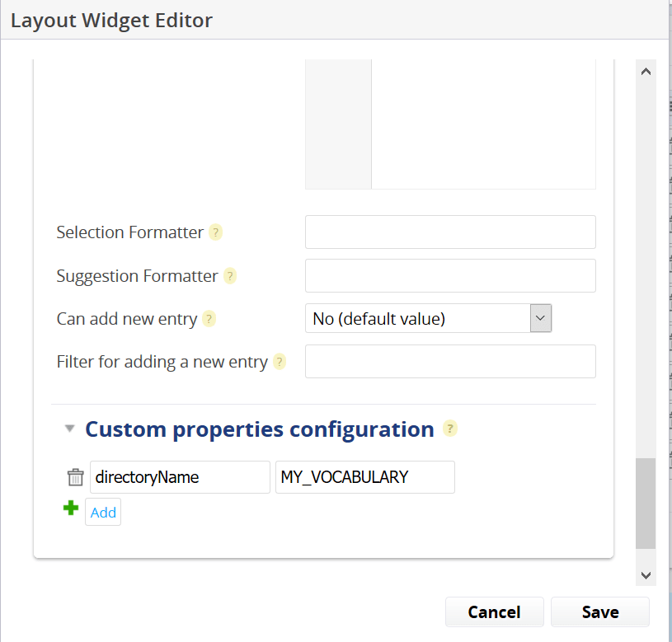Click the Custom properties configuration help icon
The height and width of the screenshot is (642, 672).
pyautogui.click(x=450, y=429)
